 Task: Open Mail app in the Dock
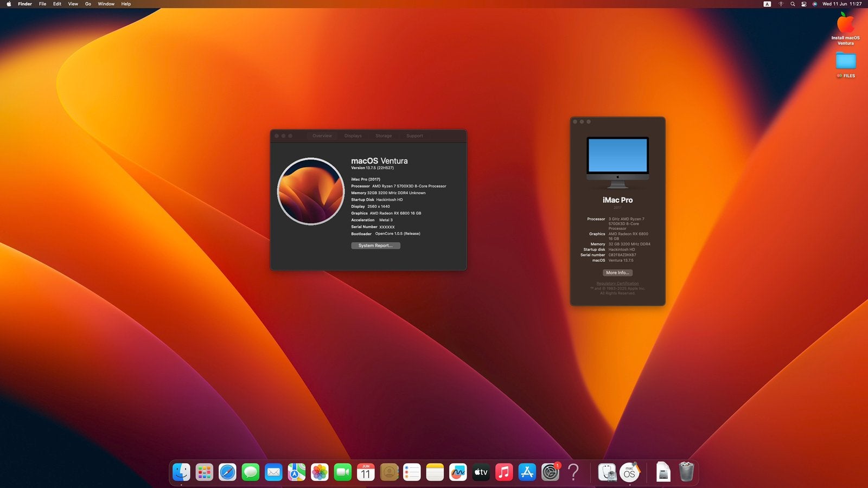273,472
